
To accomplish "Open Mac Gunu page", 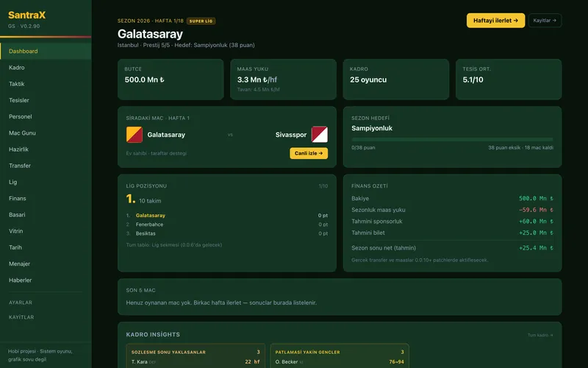I will point(46,133).
